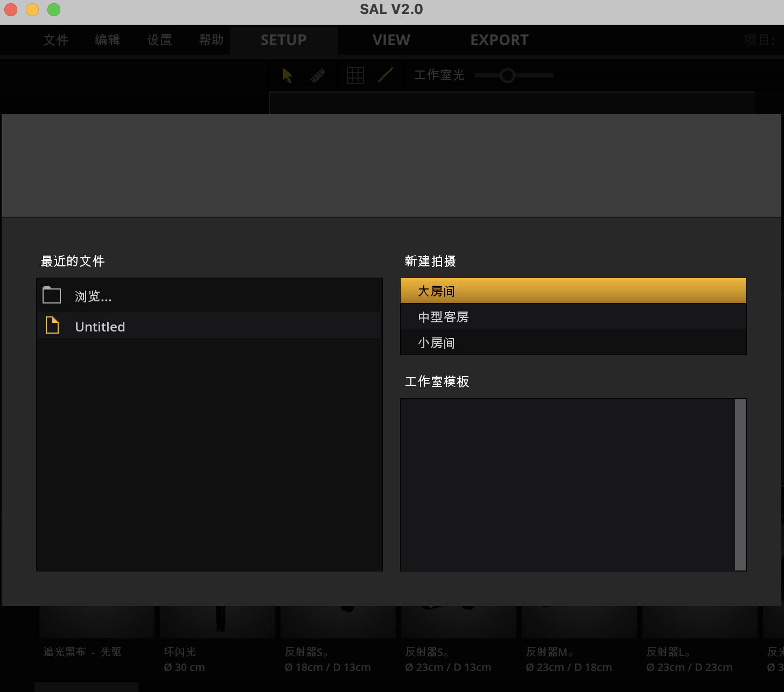Screen dimensions: 784x692
Task: Adjust the 工作室光 slider
Action: 507,75
